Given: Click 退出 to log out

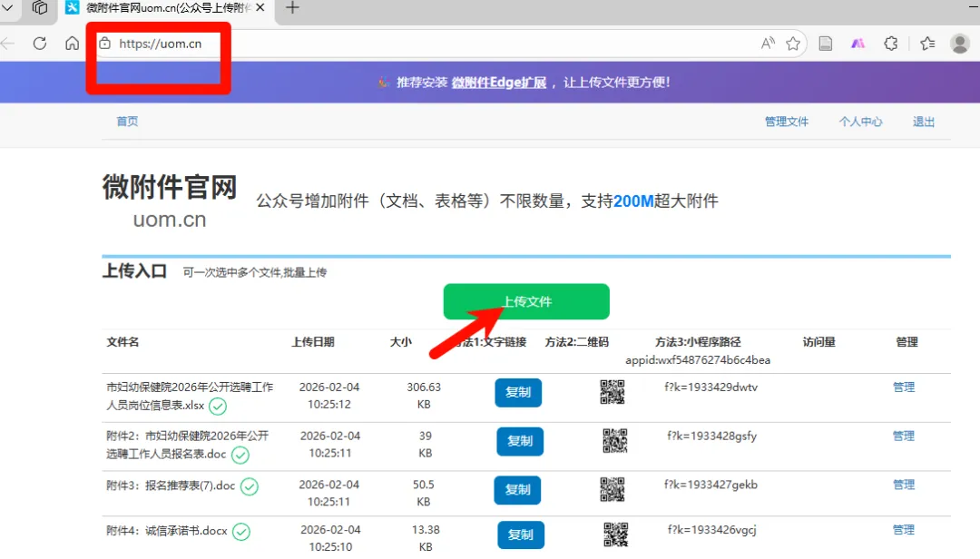Looking at the screenshot, I should (x=924, y=122).
